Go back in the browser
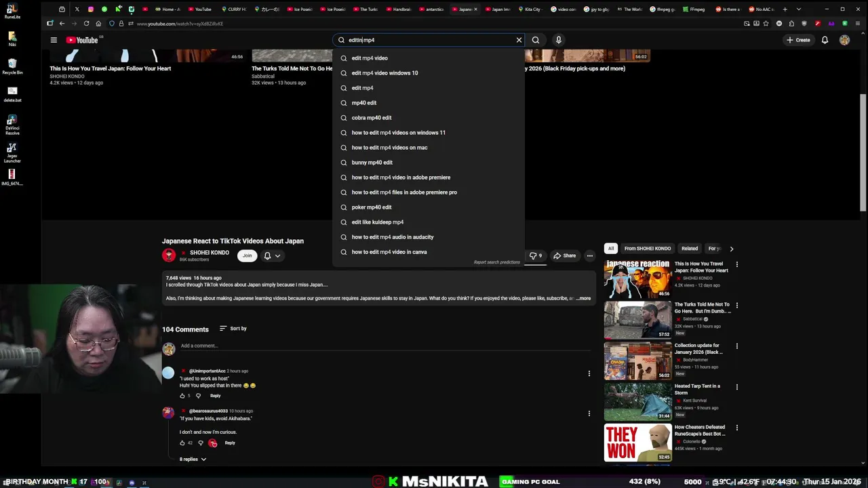Screen dimensions: 868x488 click(62, 24)
